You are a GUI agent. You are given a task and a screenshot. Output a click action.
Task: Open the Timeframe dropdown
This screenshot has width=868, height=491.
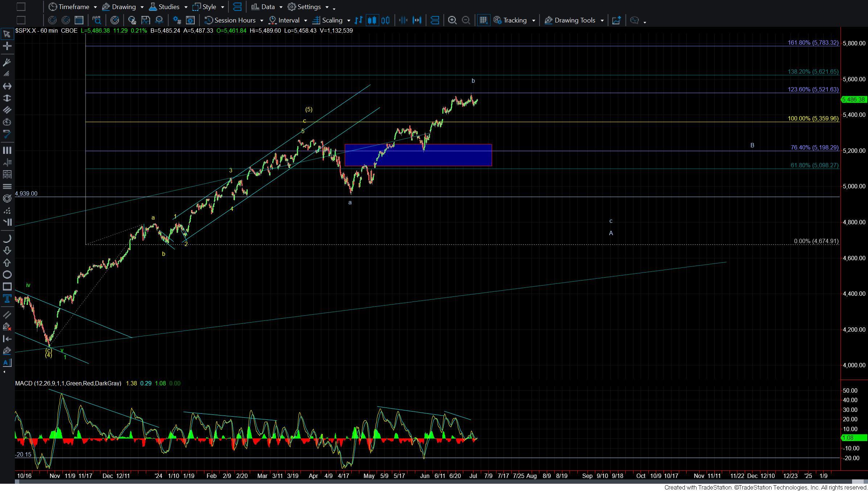click(x=73, y=7)
